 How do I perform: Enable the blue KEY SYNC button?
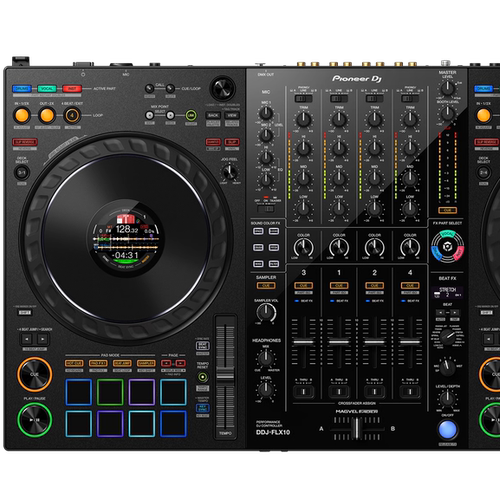point(202,408)
